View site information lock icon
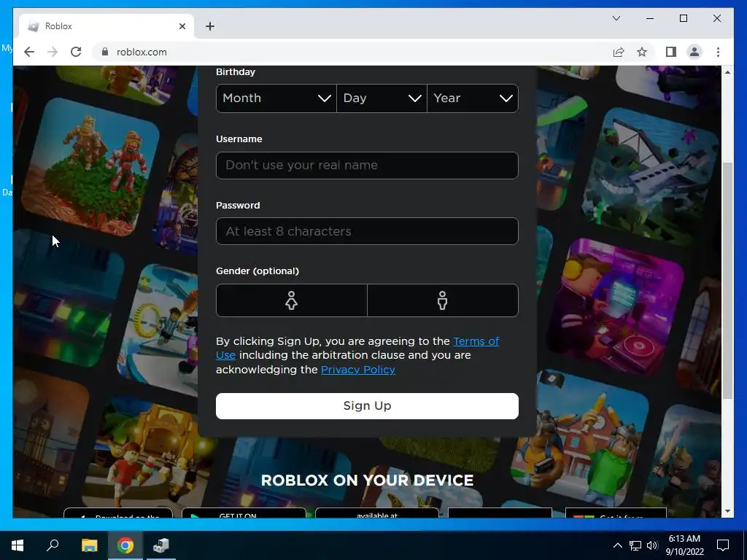Image resolution: width=747 pixels, height=560 pixels. click(105, 52)
